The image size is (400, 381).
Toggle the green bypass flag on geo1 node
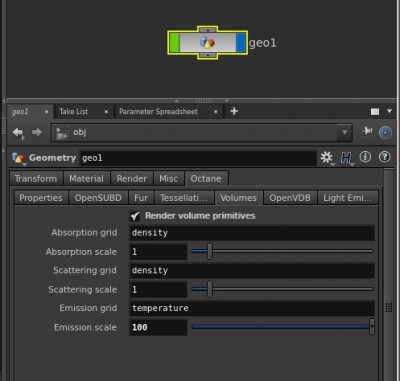[174, 43]
